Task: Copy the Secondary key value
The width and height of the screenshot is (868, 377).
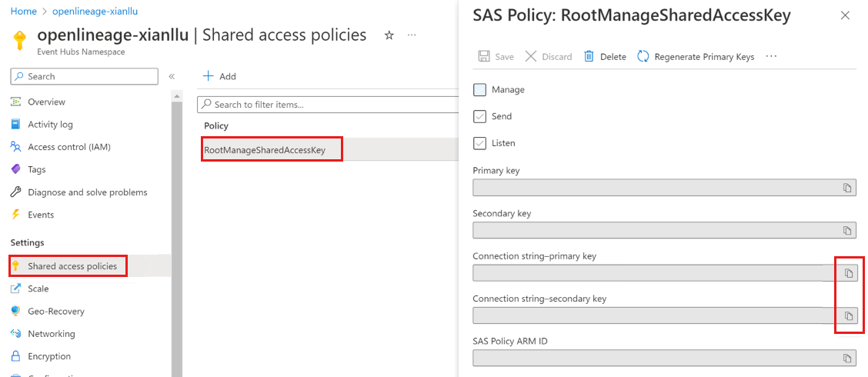Action: 847,231
